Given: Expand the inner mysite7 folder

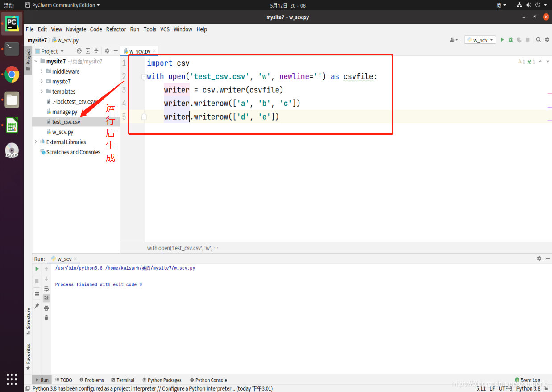Looking at the screenshot, I should click(x=42, y=81).
